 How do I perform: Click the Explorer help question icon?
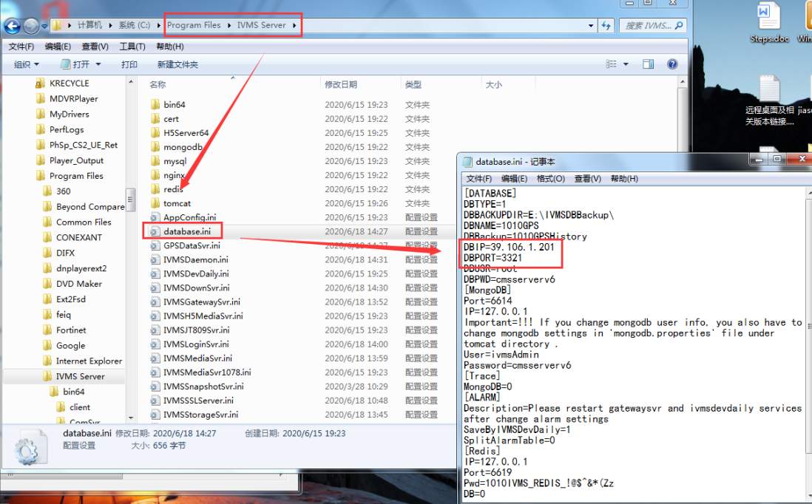coord(672,64)
